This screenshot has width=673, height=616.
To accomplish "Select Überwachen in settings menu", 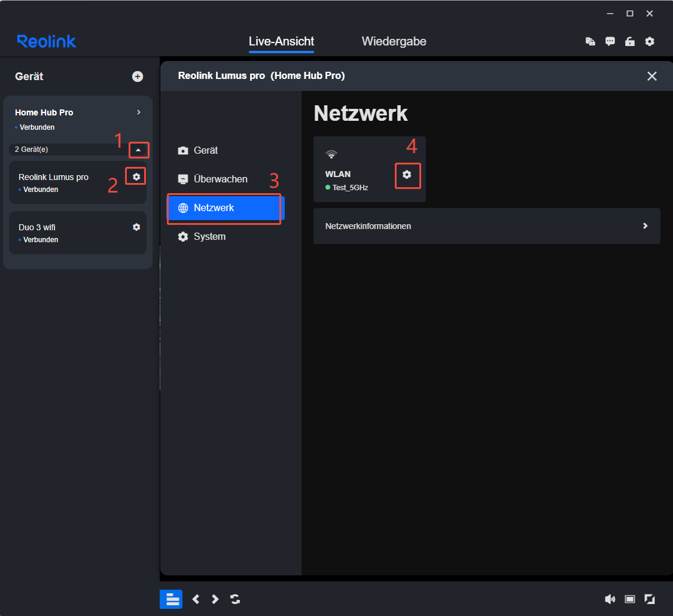I will click(x=226, y=179).
